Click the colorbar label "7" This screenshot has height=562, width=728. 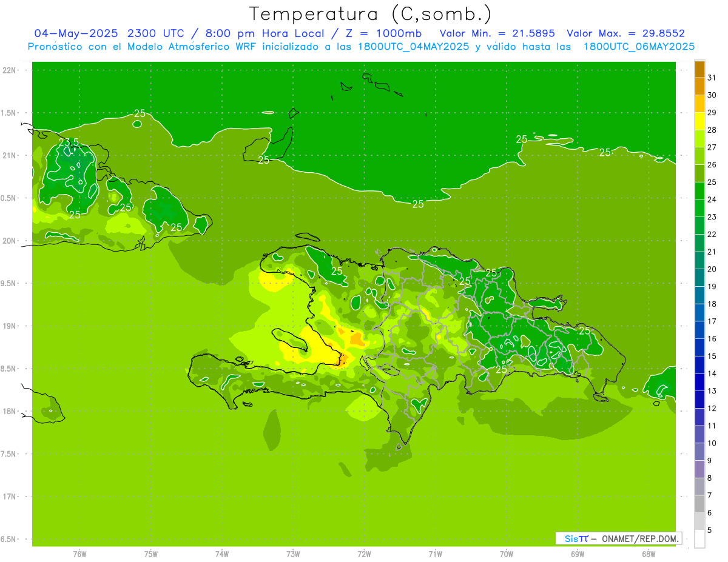(709, 496)
